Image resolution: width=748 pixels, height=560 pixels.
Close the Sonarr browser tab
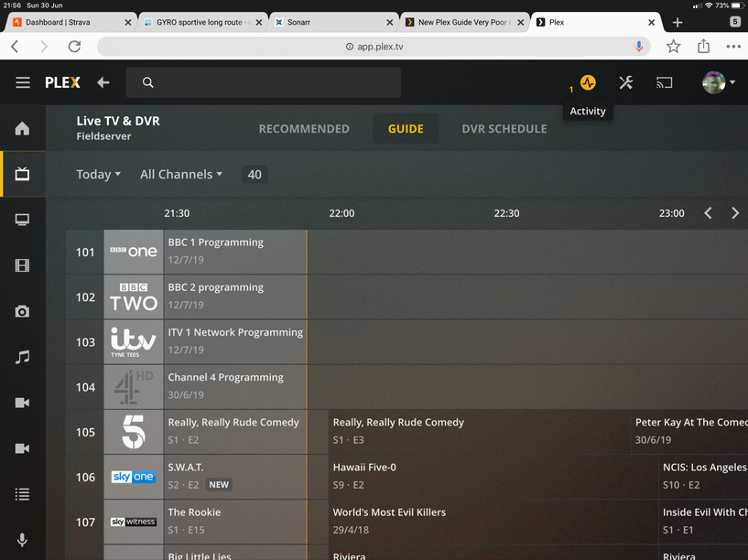pyautogui.click(x=389, y=22)
